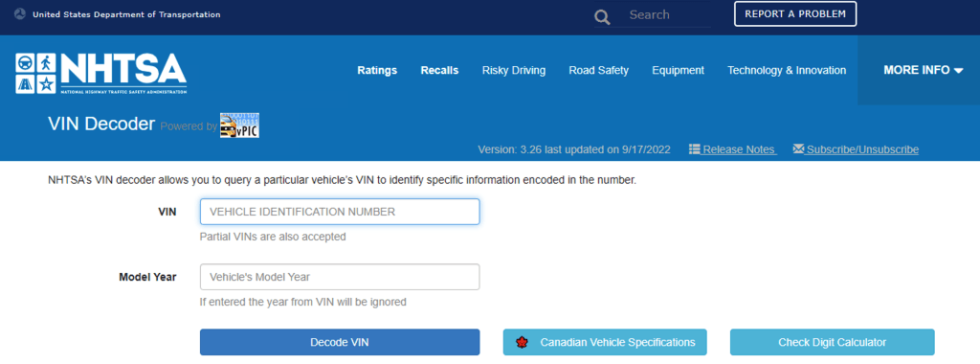Click 'If entered the year from VIN' hint

point(303,302)
